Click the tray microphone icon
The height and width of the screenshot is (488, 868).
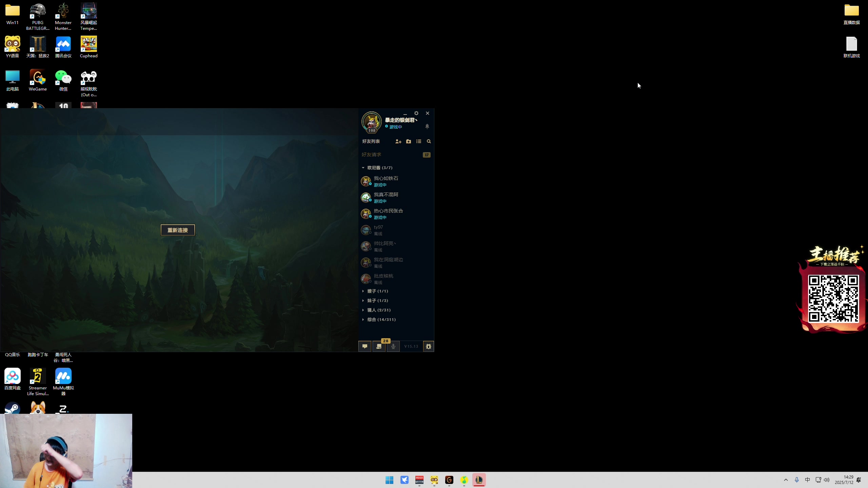tap(797, 480)
